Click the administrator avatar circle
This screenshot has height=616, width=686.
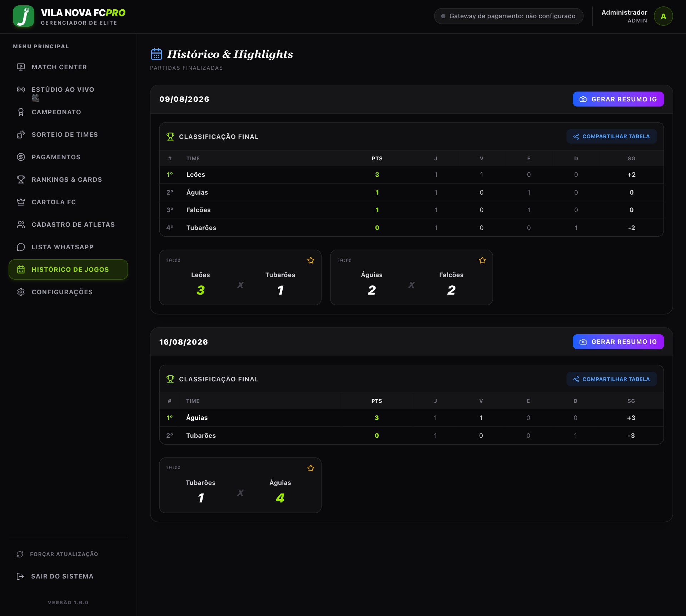coord(663,16)
